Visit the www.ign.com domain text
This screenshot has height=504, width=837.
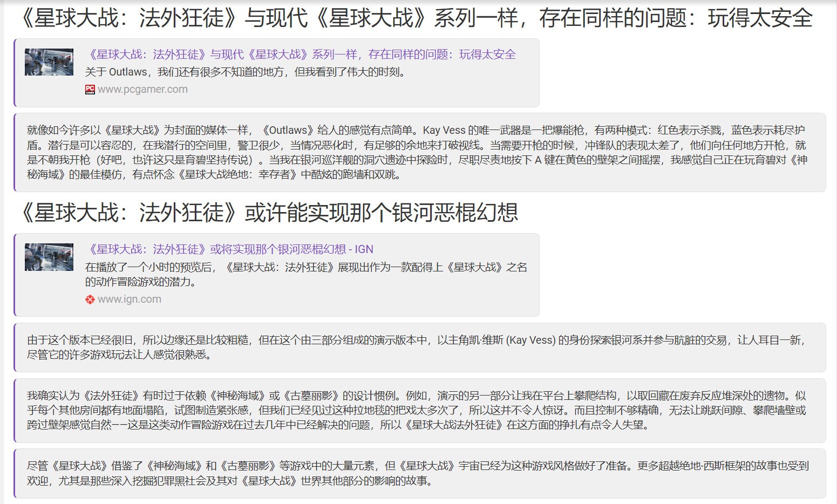(130, 299)
